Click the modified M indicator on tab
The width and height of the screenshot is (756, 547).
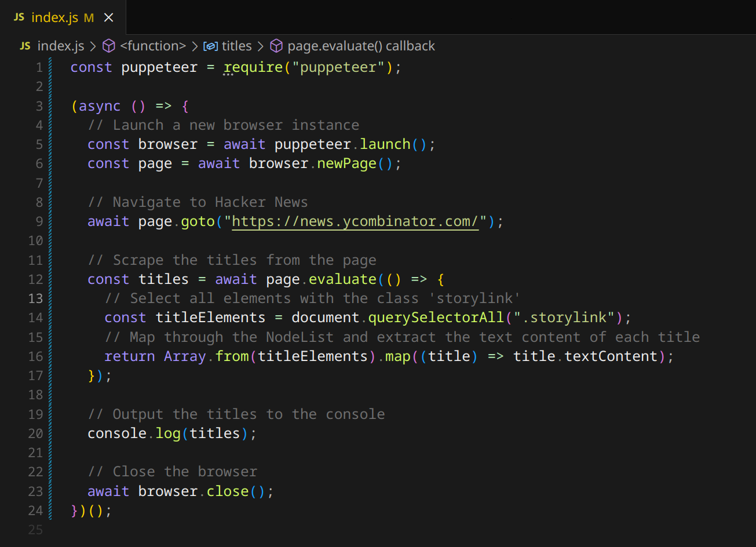(x=89, y=18)
